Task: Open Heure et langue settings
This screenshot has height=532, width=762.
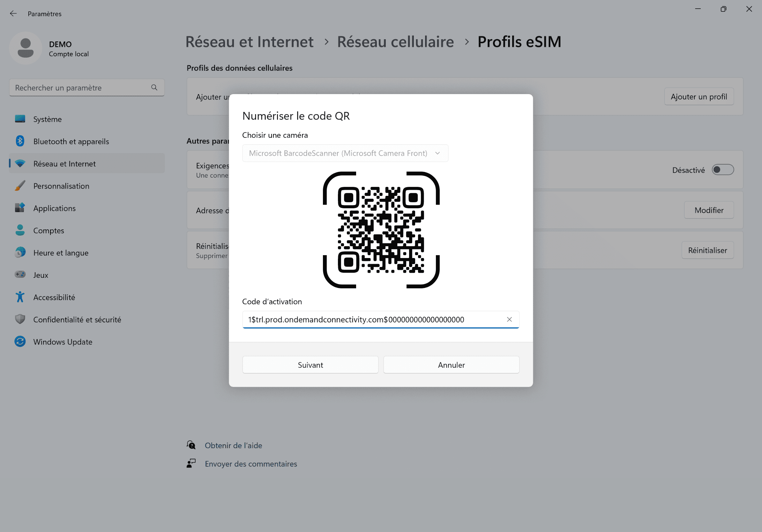Action: click(x=87, y=252)
